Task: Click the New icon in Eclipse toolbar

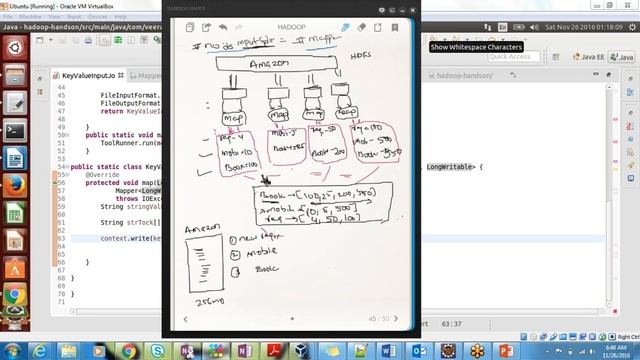Action: point(40,40)
